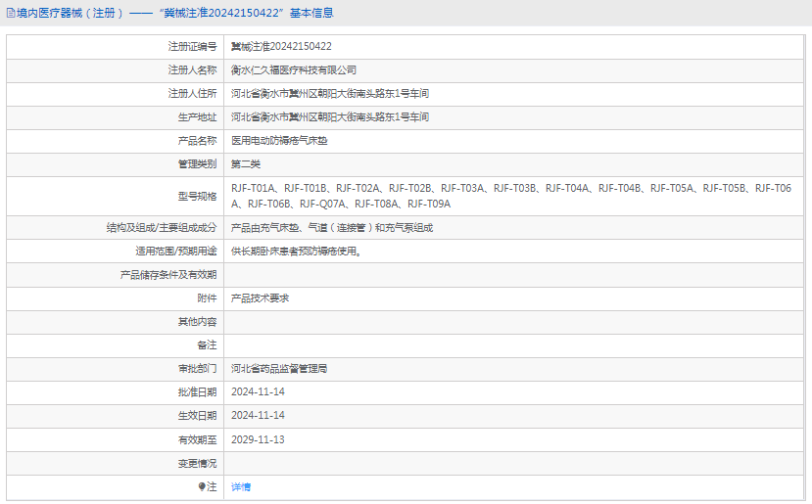This screenshot has height=504, width=812.
Task: Select the expiry date 2029-11-13
Action: (x=258, y=439)
